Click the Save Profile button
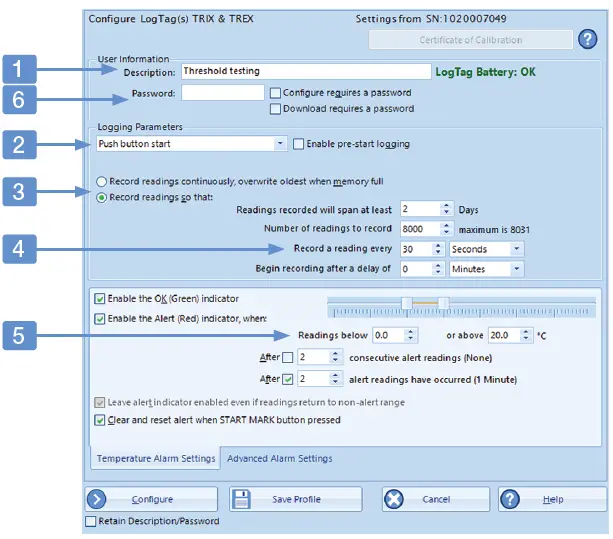Screen dimensions: 613x539 click(296, 499)
